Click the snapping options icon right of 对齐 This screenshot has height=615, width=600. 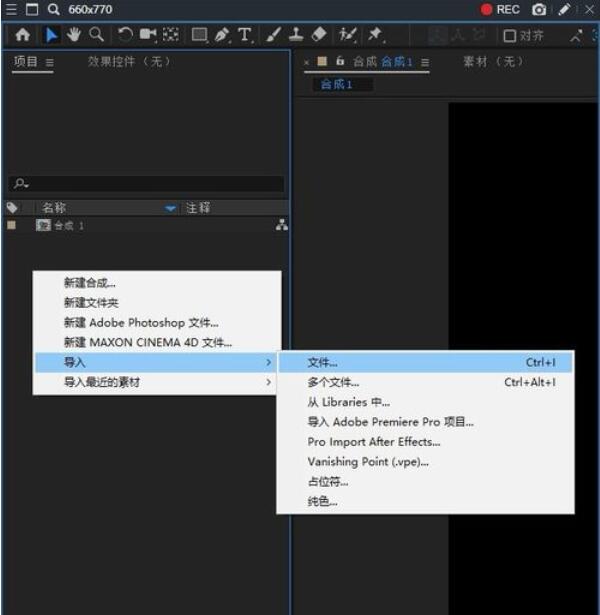576,36
